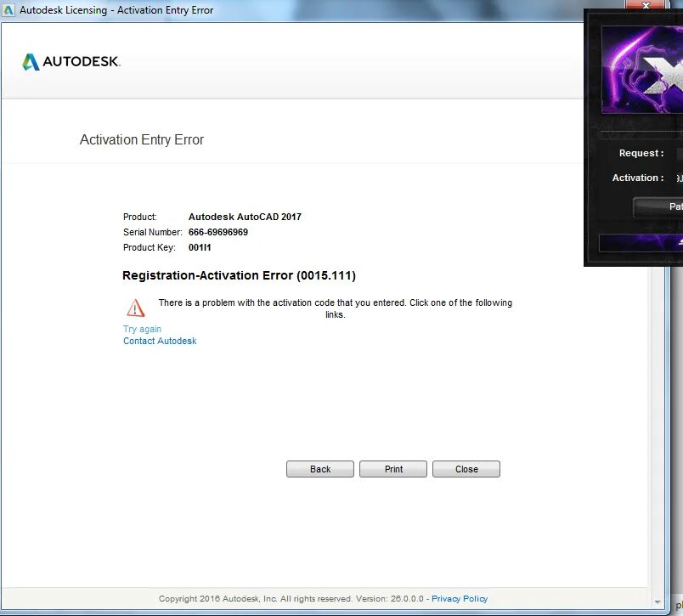The width and height of the screenshot is (683, 616).
Task: Click the Version 26.0.0.0 copyright text
Action: click(x=291, y=598)
